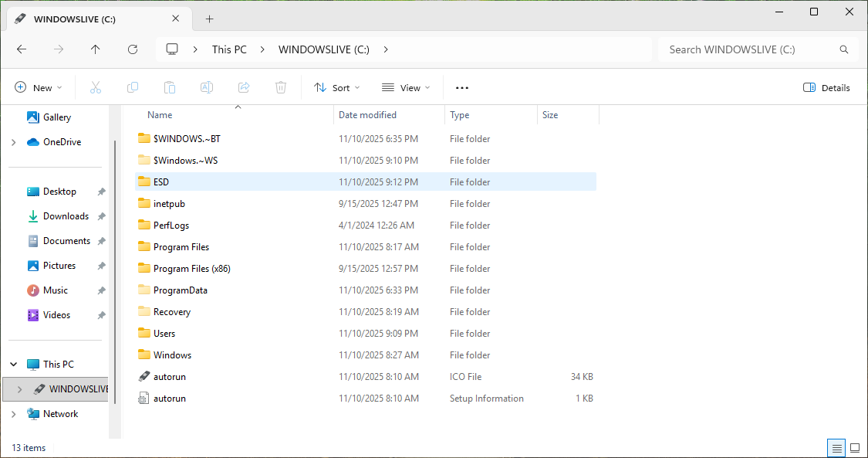Click the Delete trash can icon
Viewport: 868px width, 458px height.
pos(281,87)
